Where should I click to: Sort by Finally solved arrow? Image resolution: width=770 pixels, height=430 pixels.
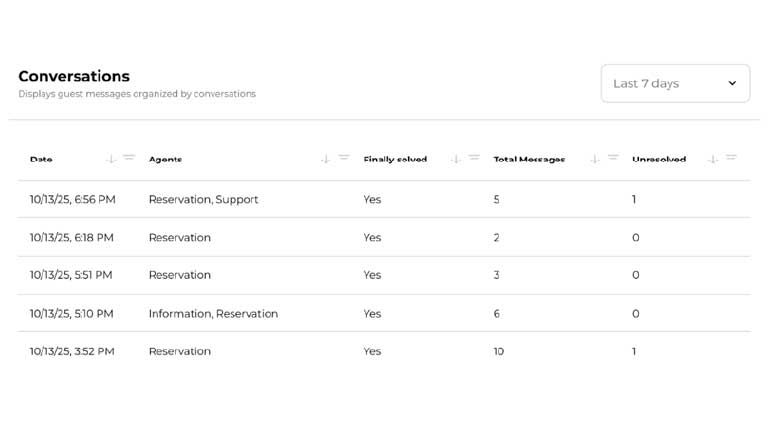click(x=456, y=159)
